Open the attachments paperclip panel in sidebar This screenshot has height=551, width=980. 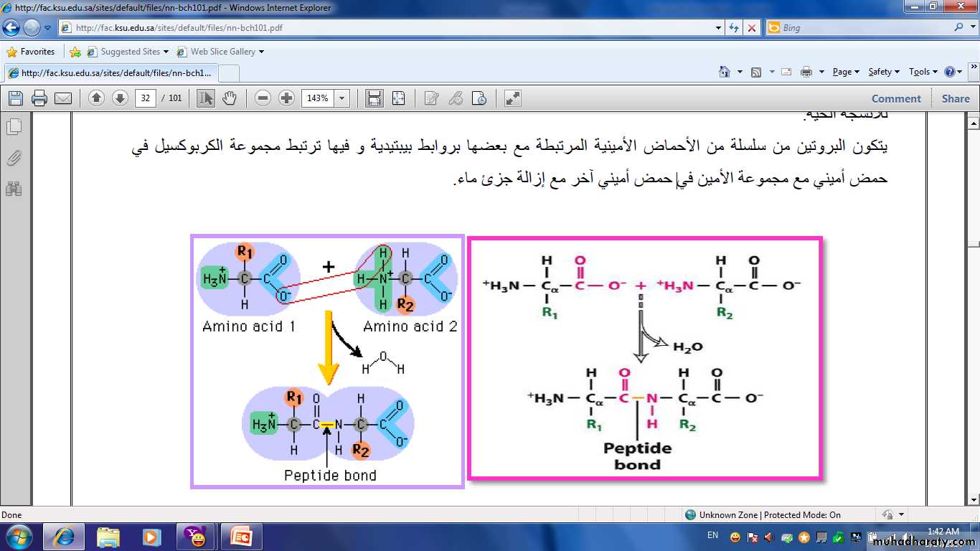tap(14, 158)
